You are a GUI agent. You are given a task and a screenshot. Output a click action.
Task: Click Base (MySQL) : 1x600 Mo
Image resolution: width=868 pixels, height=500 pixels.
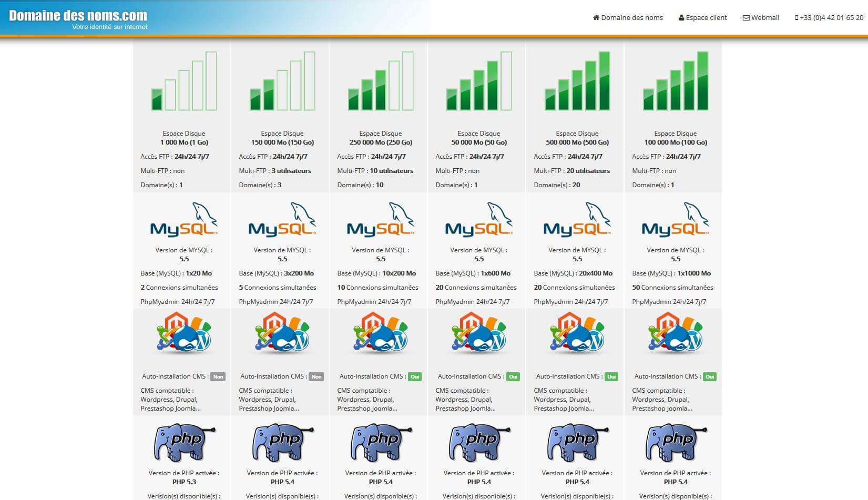pos(473,273)
